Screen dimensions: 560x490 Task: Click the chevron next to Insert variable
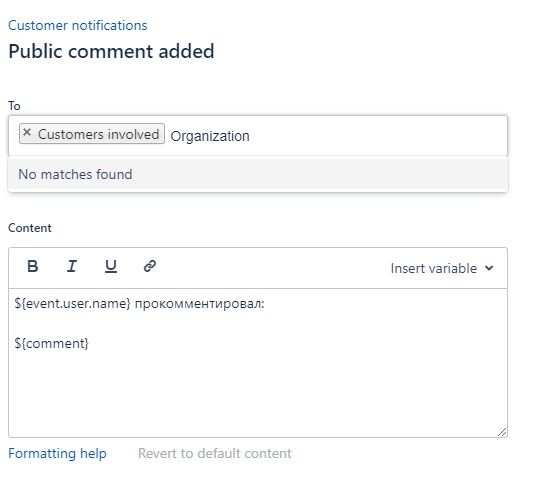tap(489, 268)
